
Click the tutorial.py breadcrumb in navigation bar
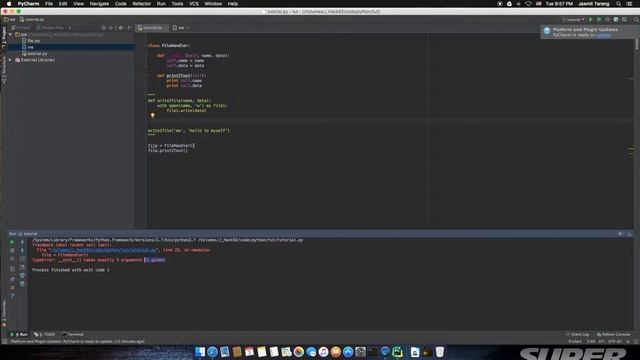32,19
